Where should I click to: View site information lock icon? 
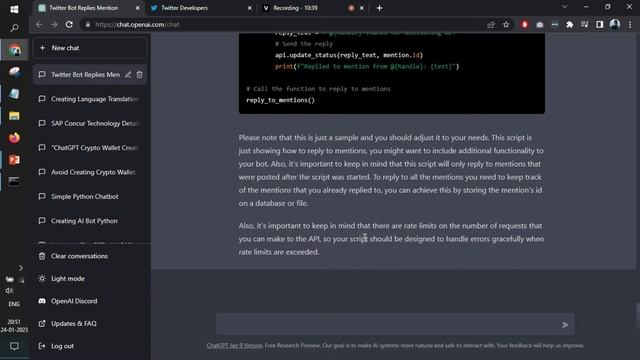pyautogui.click(x=87, y=24)
